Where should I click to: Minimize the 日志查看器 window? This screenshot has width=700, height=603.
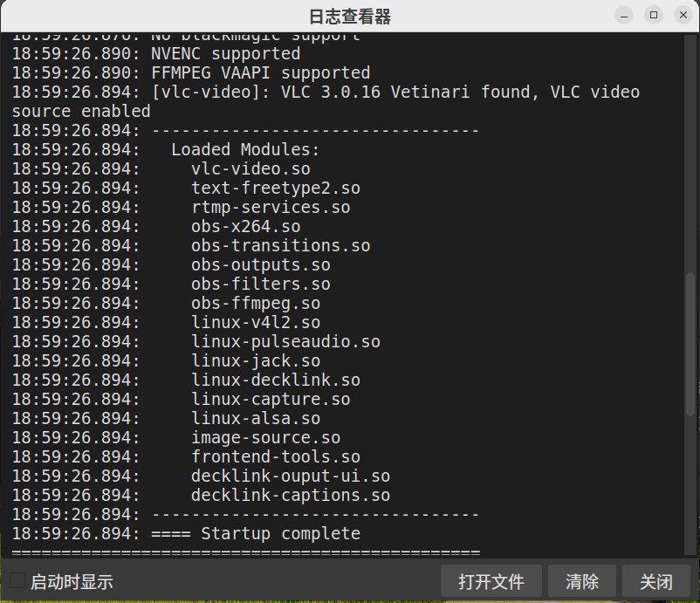[x=624, y=15]
